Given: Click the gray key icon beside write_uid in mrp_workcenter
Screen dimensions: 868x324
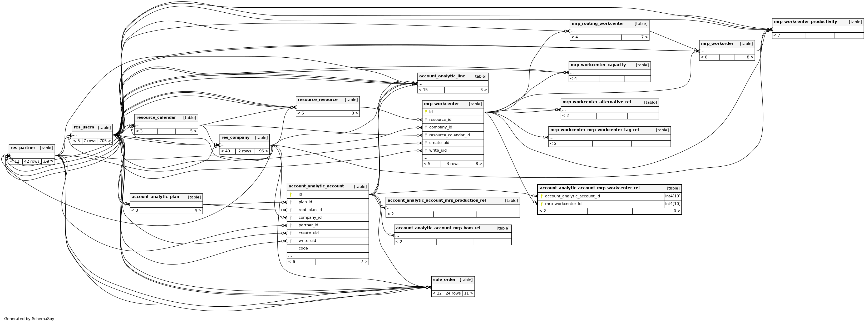Looking at the screenshot, I should (426, 151).
